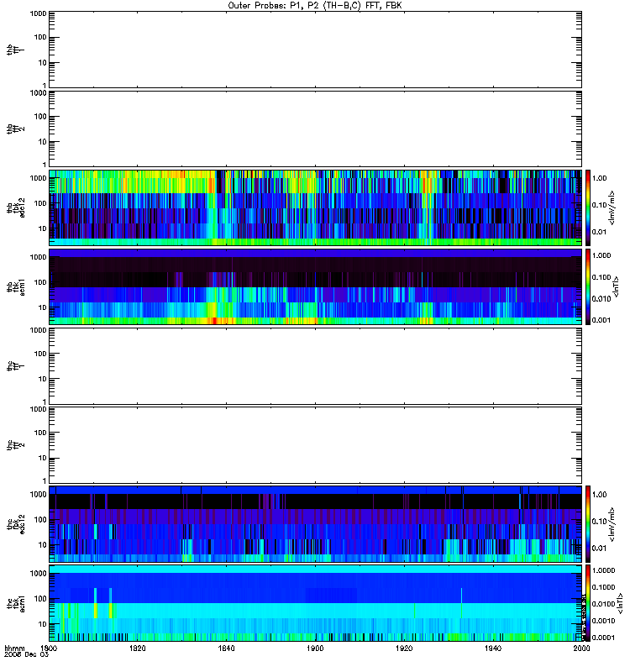The width and height of the screenshot is (630, 672).
Task: Click the thc edc12 mV/m color bar
Action: click(x=588, y=523)
